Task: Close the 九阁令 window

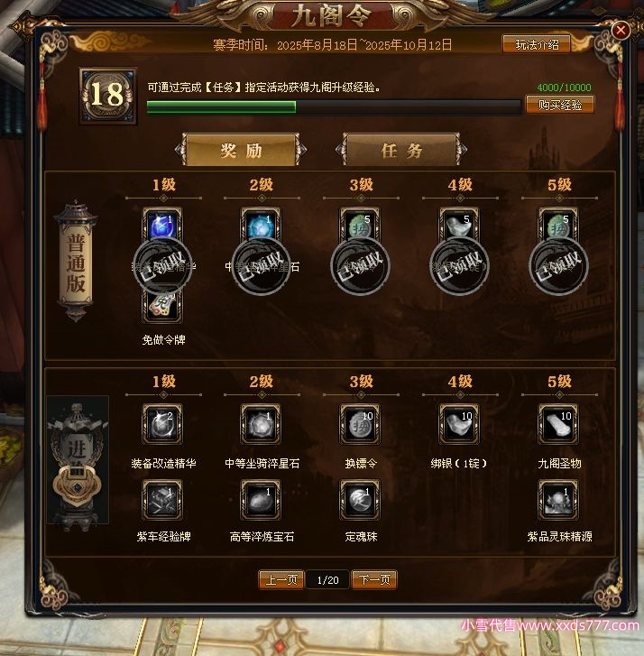Action: click(x=621, y=30)
